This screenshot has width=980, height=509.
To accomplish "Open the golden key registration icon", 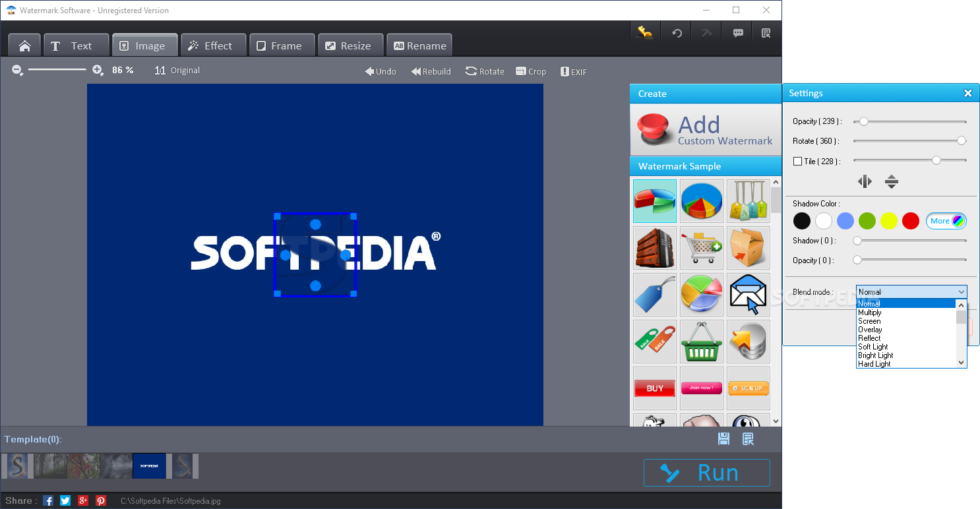I will tap(645, 32).
